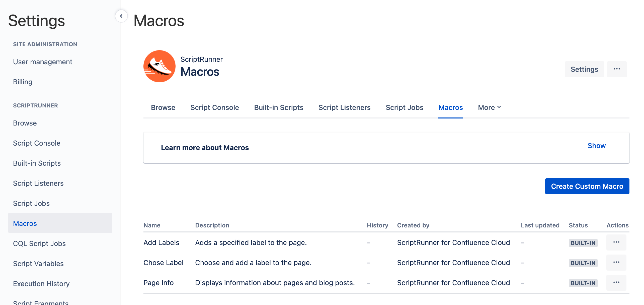Screen dimensions: 644x305
Task: Open Script Variables in sidebar
Action: tap(38, 264)
